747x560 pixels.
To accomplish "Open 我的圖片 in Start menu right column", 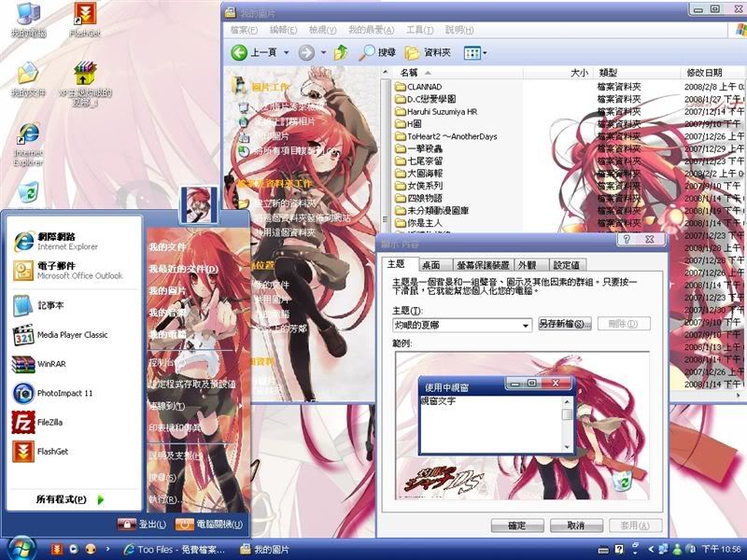I will (167, 290).
